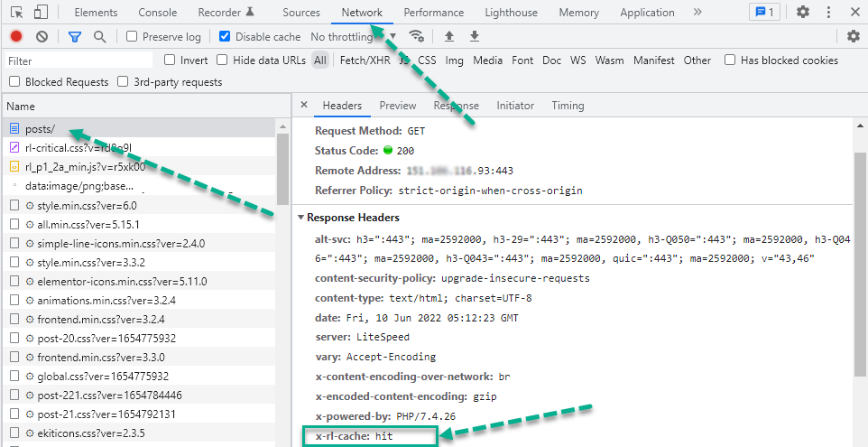Check Hide data URLs
The image size is (868, 447).
(222, 60)
